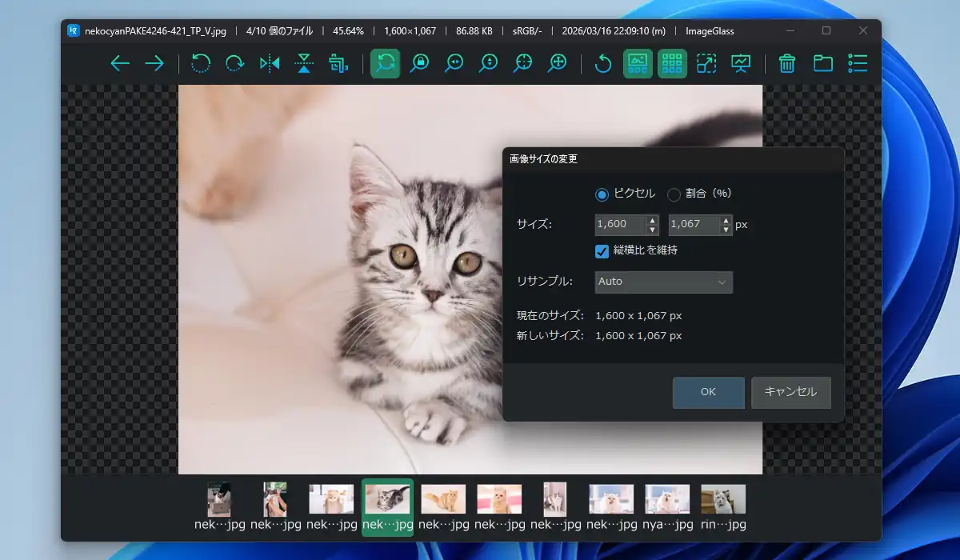
Task: Increase width with the up stepper arrow
Action: coord(652,219)
